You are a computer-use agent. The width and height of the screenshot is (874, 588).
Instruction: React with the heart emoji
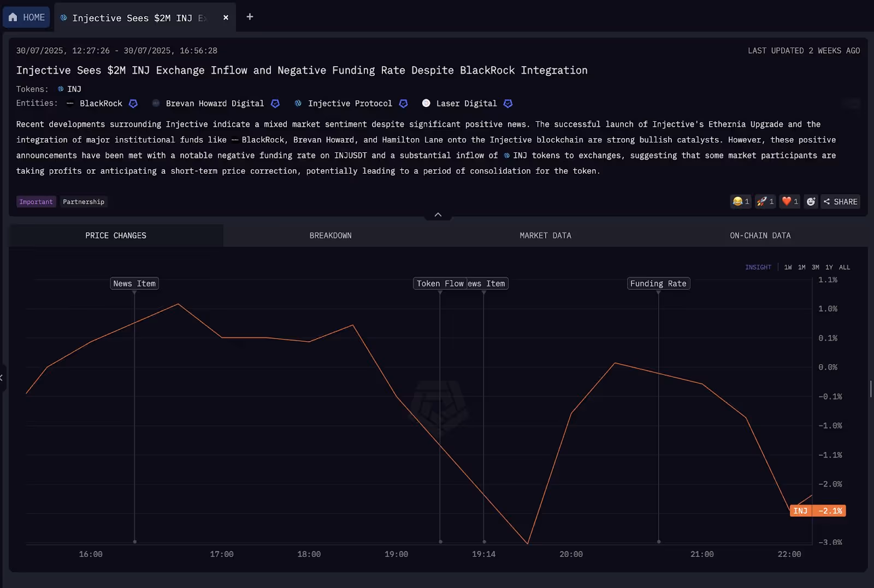790,201
